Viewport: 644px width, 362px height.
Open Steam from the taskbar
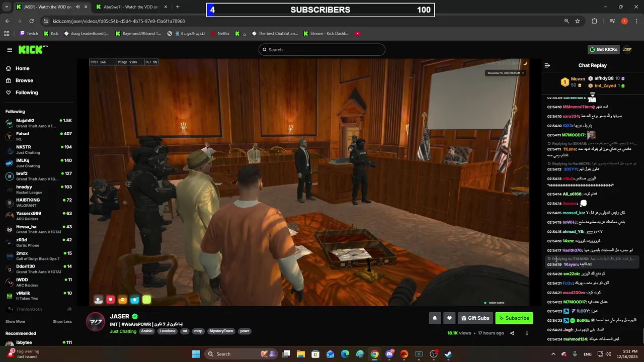(x=448, y=354)
